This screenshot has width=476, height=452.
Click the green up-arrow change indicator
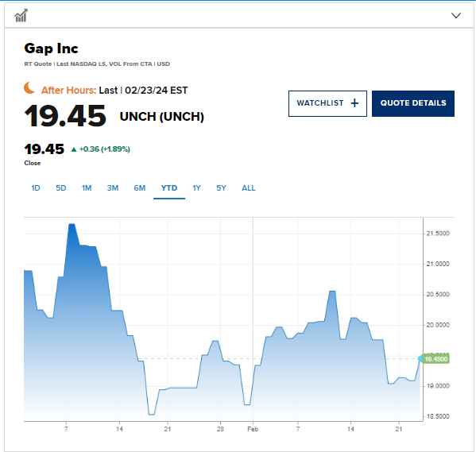73,149
